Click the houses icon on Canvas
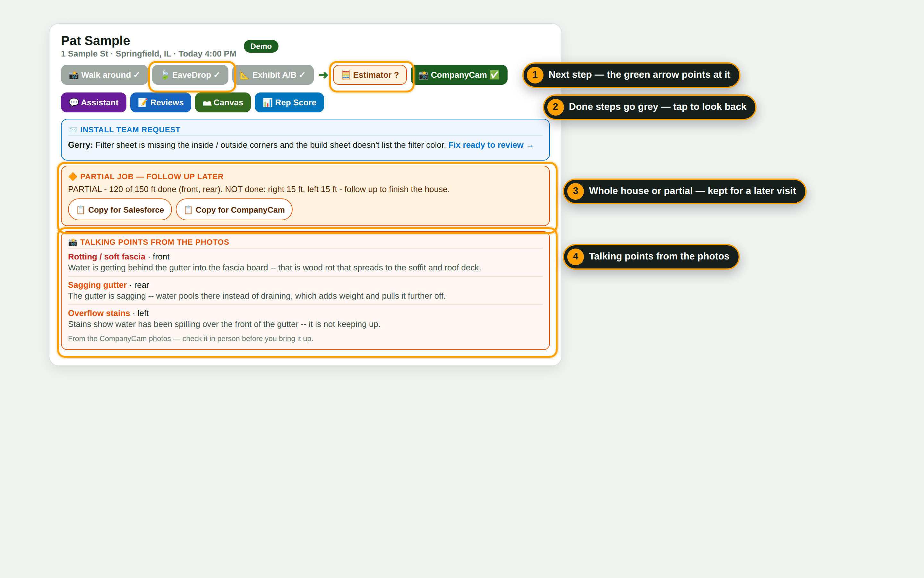 207,103
